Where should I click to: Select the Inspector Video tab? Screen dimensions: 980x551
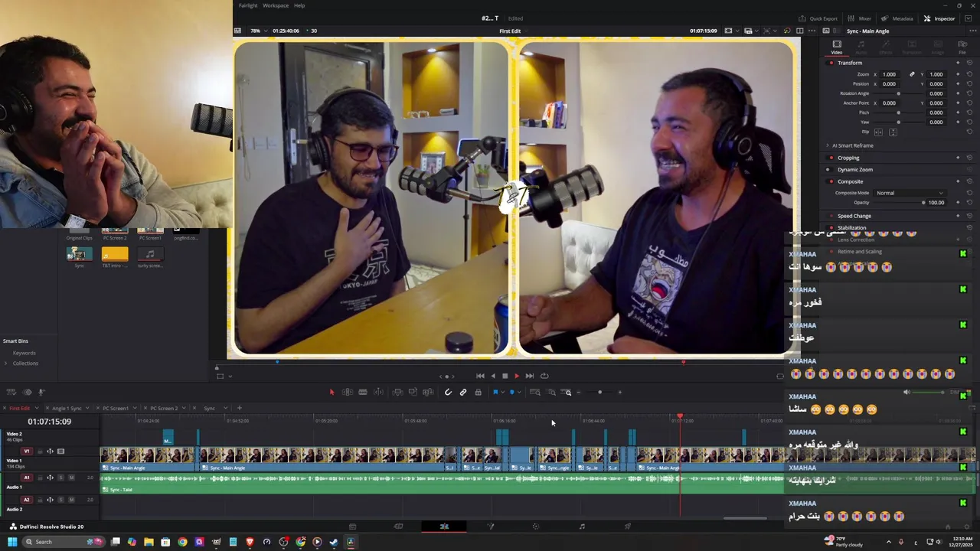point(837,47)
